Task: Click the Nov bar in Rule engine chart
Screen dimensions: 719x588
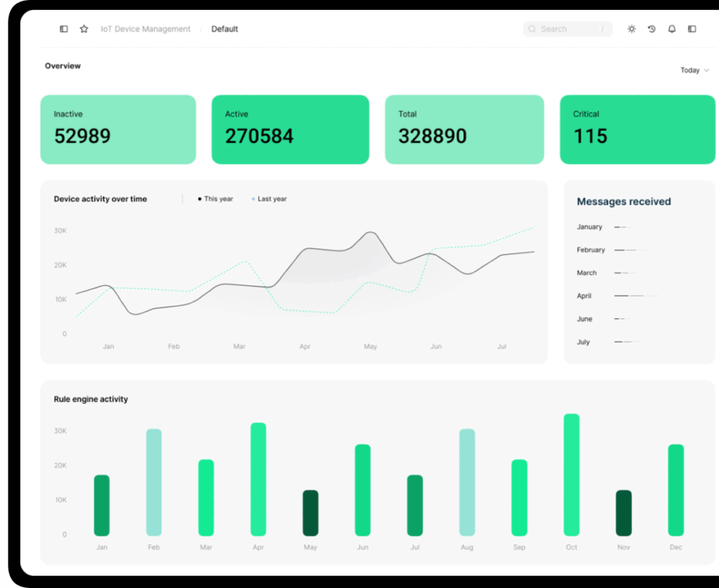Action: point(624,513)
